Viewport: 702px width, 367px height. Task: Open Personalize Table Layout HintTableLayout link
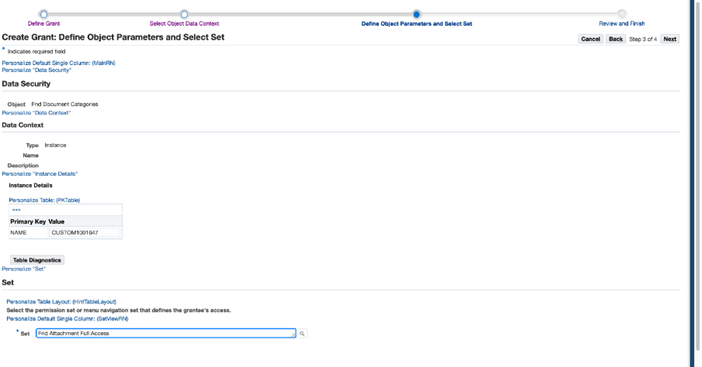pyautogui.click(x=61, y=302)
